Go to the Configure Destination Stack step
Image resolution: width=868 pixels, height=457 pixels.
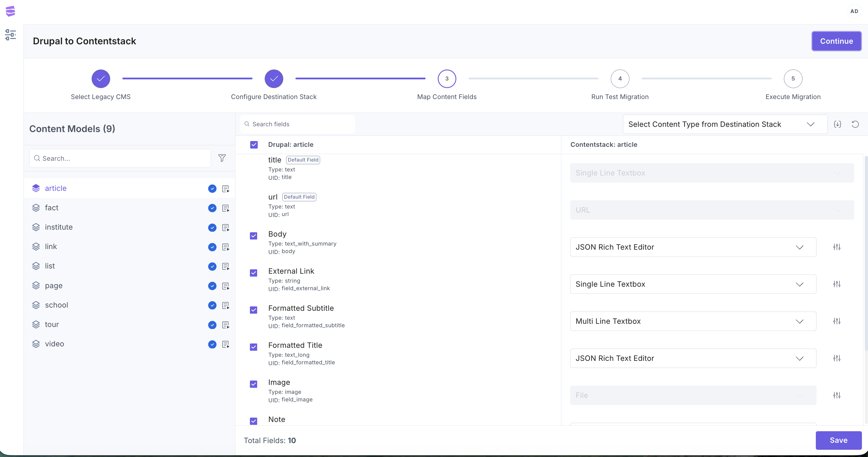tap(274, 79)
